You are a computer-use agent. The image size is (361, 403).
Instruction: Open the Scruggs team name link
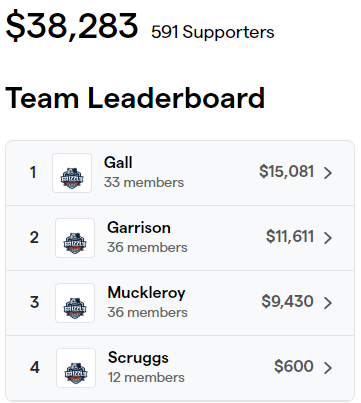[x=138, y=358]
